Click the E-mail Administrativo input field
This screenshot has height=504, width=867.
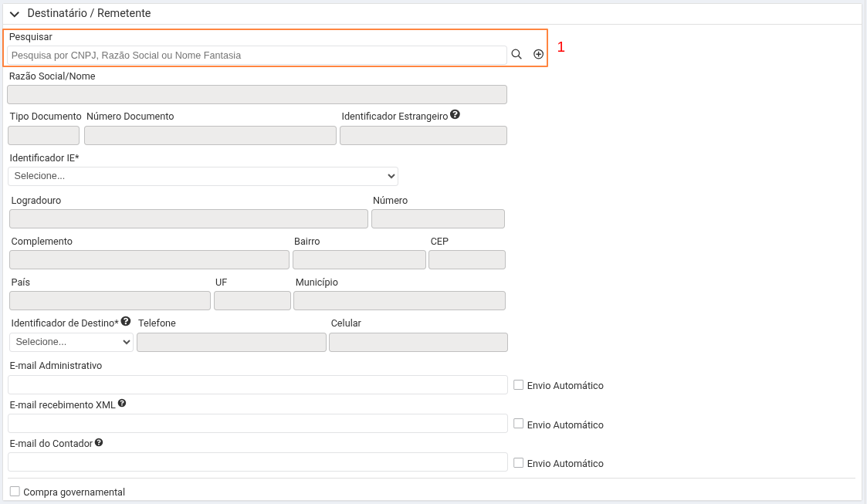[x=257, y=384]
